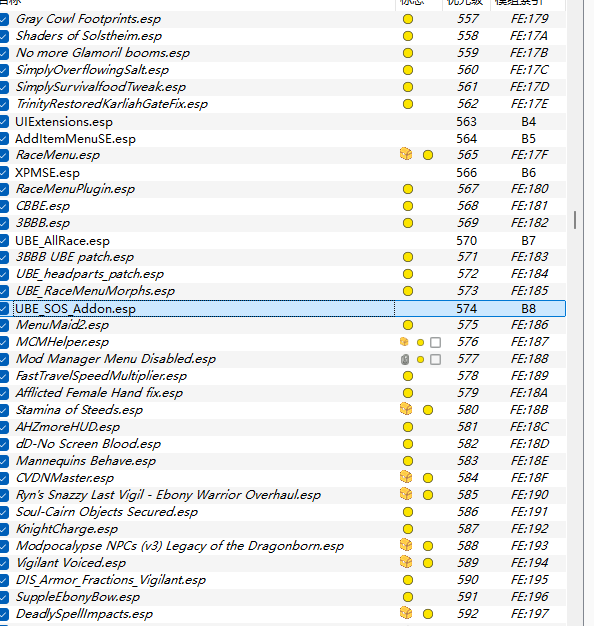Click yellow light-plugin dot for Shaders of Solstheim.esp

(408, 36)
